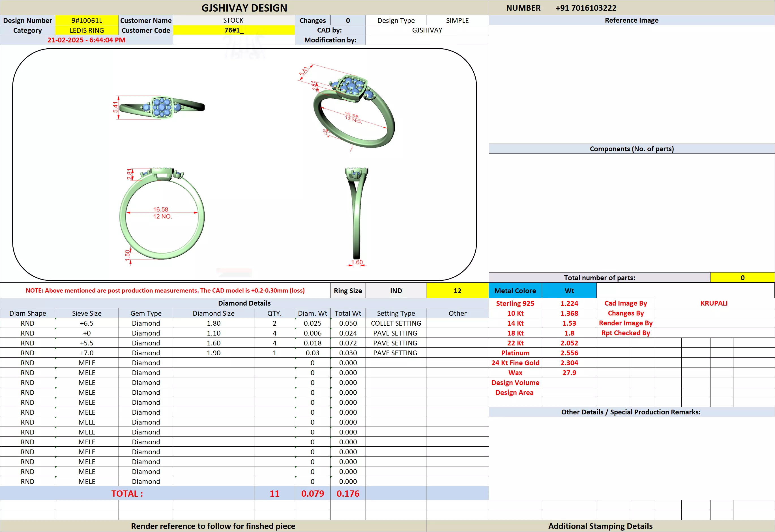Click the yellow Ring Size 12 cell
Image resolution: width=775 pixels, height=532 pixels.
pyautogui.click(x=457, y=291)
